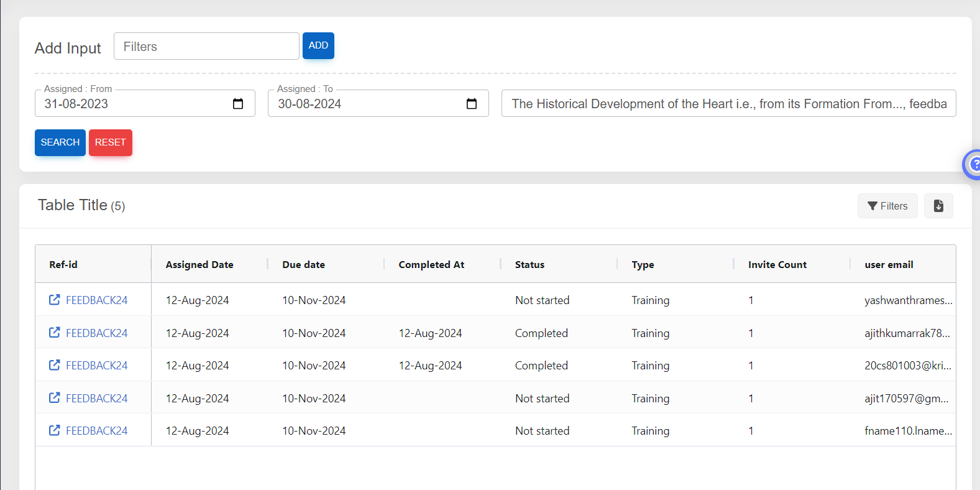This screenshot has width=980, height=490.
Task: Click 'Not started' status in fname110.lname row
Action: (x=542, y=431)
